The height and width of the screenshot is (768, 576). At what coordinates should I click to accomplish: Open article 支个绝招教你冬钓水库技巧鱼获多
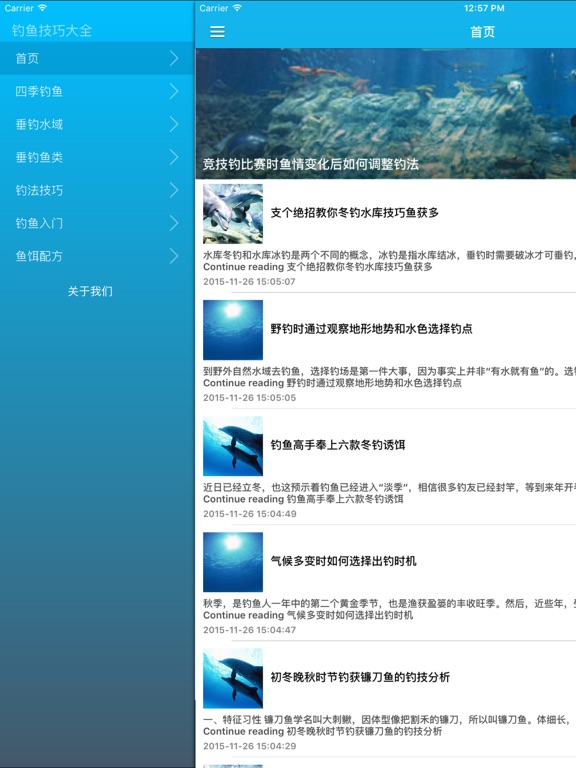355,213
